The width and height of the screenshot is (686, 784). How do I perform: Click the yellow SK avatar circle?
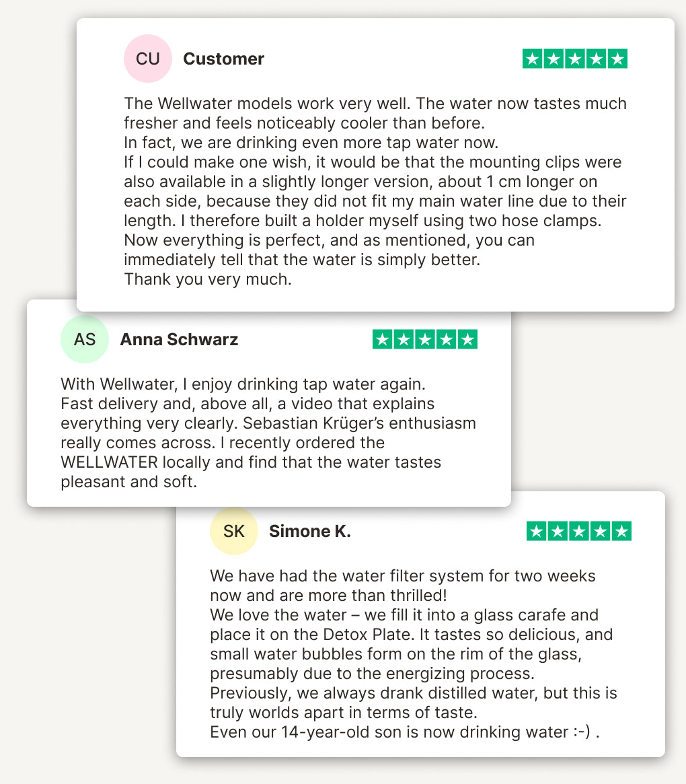(x=234, y=531)
